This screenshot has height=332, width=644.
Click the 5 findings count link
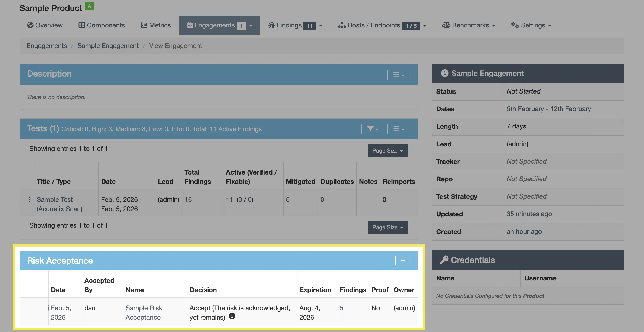(x=341, y=308)
